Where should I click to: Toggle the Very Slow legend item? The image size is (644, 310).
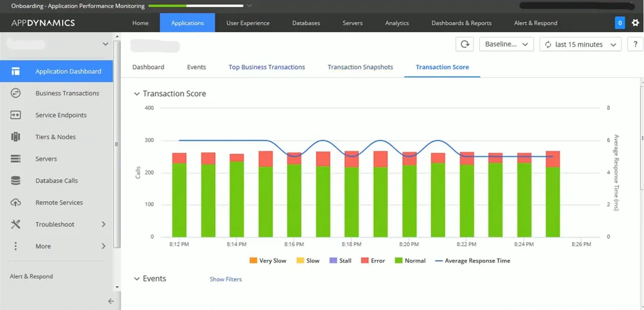268,261
